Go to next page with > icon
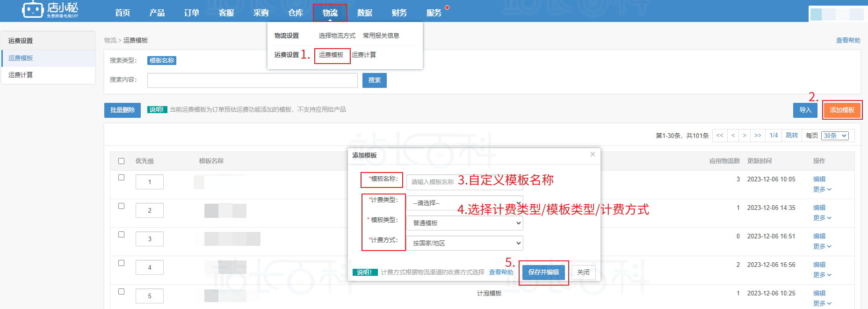Screen dimensions: 868x309 pos(744,136)
